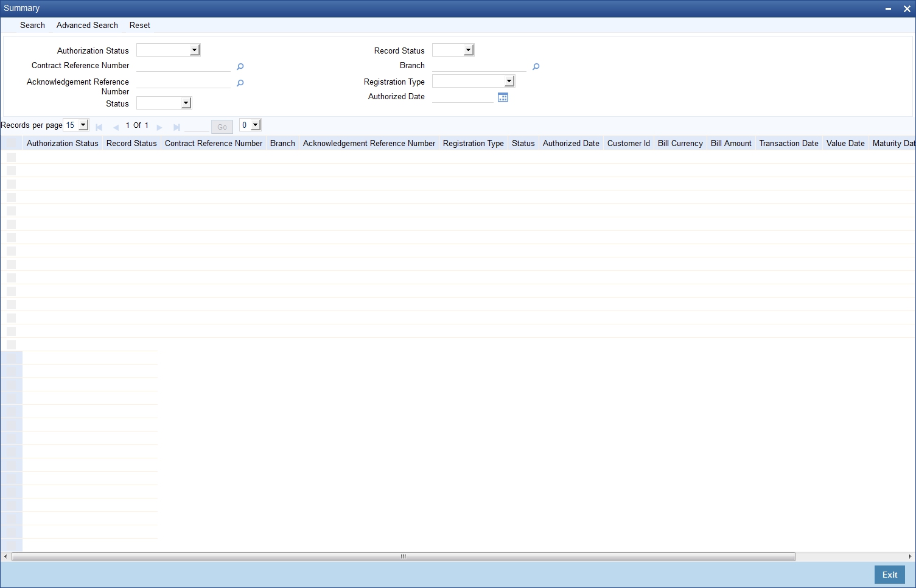This screenshot has width=916, height=588.
Task: Open lookup for Contract Reference Number
Action: 240,67
